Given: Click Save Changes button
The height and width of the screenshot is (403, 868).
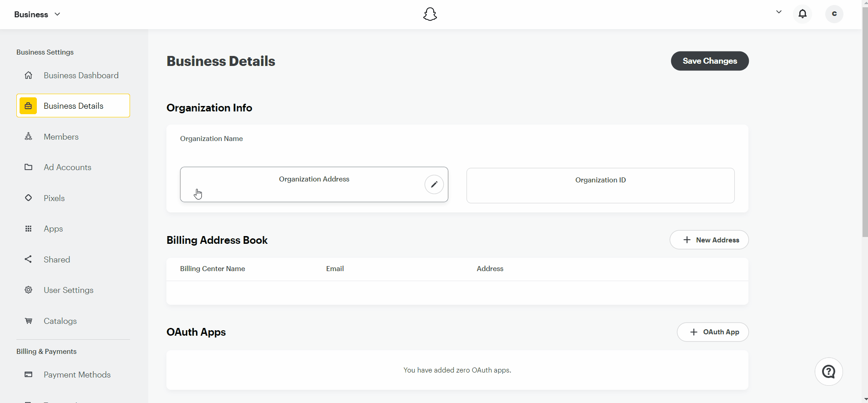Looking at the screenshot, I should click(x=710, y=61).
